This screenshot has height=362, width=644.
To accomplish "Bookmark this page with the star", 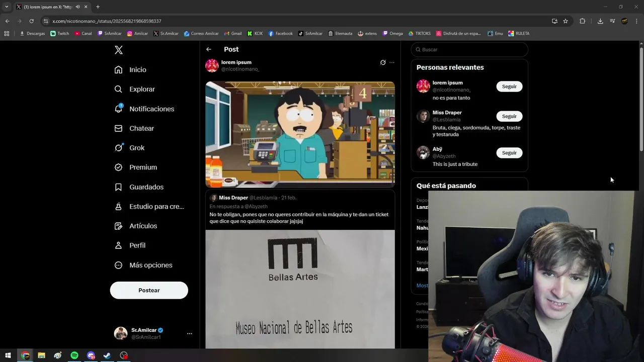I will click(566, 21).
